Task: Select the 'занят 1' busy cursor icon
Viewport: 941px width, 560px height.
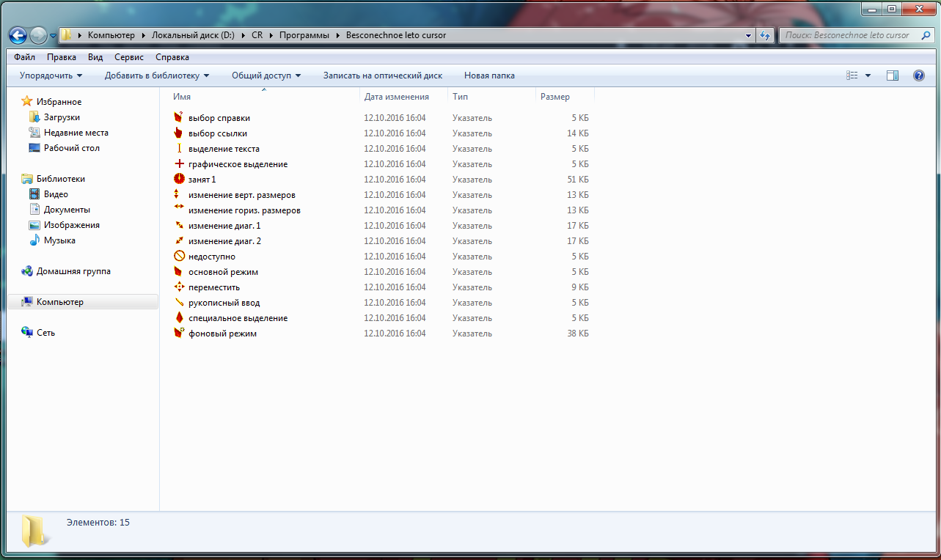Action: point(179,179)
